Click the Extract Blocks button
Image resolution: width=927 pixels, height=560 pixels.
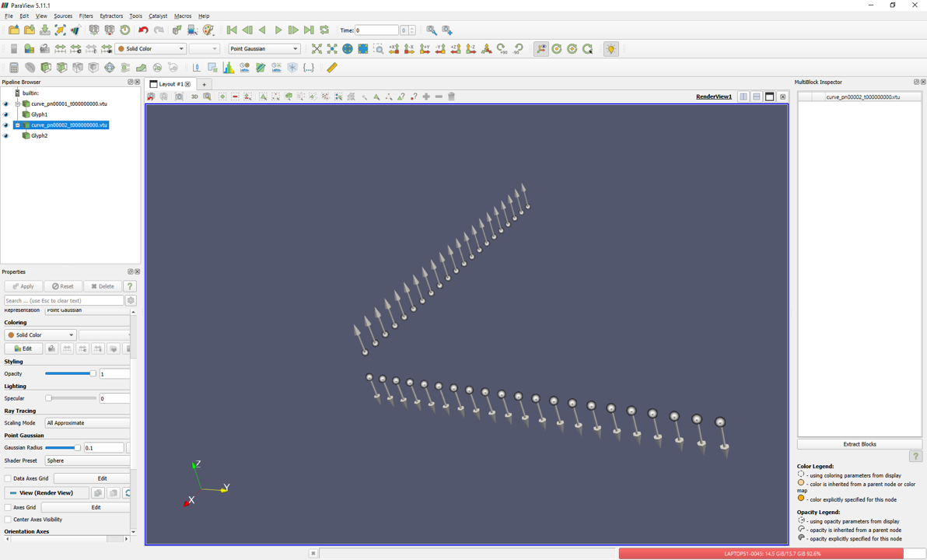click(859, 444)
